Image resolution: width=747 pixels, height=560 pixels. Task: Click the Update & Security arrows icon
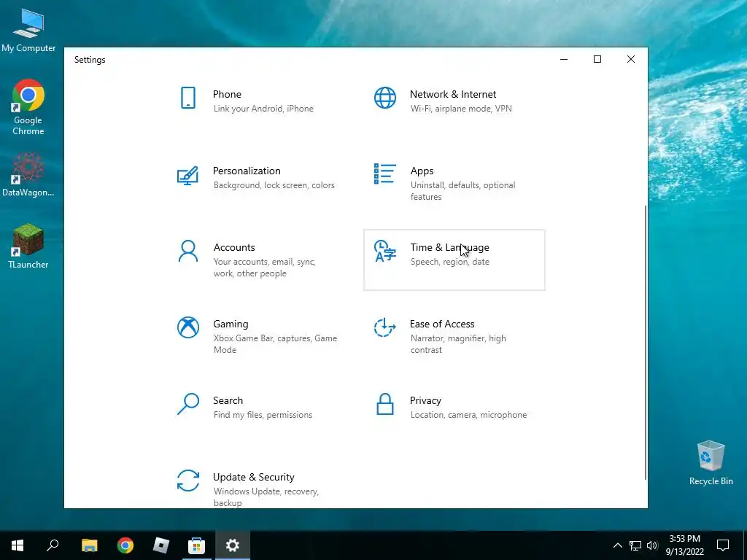pos(188,481)
